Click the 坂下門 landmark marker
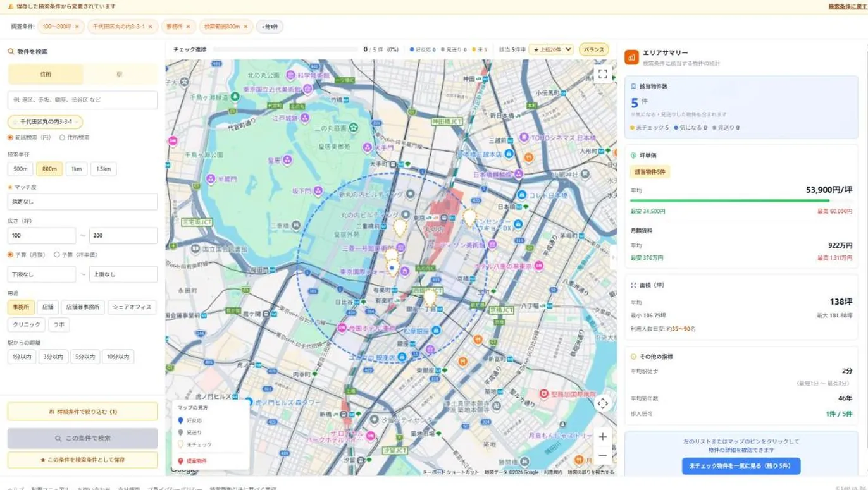 (317, 190)
